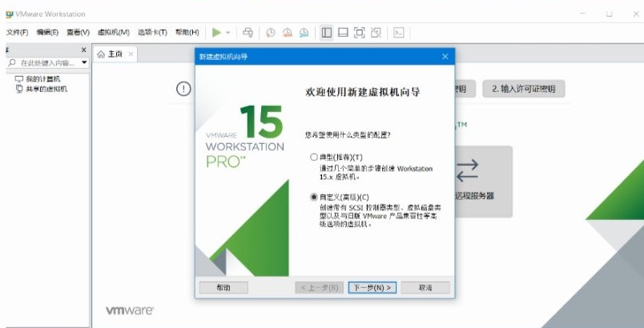Select the 典型(推荐)(T) radio button

pyautogui.click(x=314, y=157)
